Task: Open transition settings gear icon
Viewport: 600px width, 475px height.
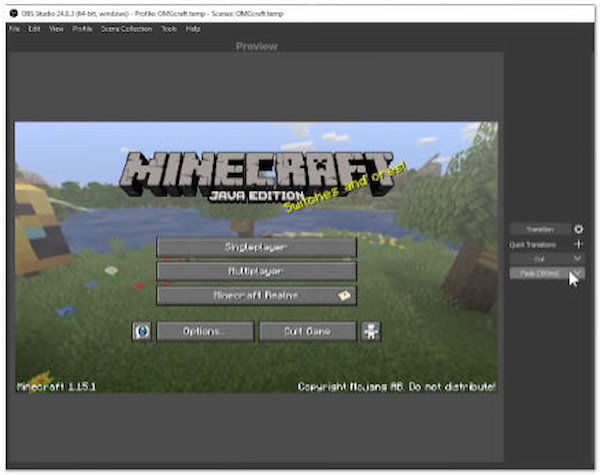Action: tap(578, 229)
